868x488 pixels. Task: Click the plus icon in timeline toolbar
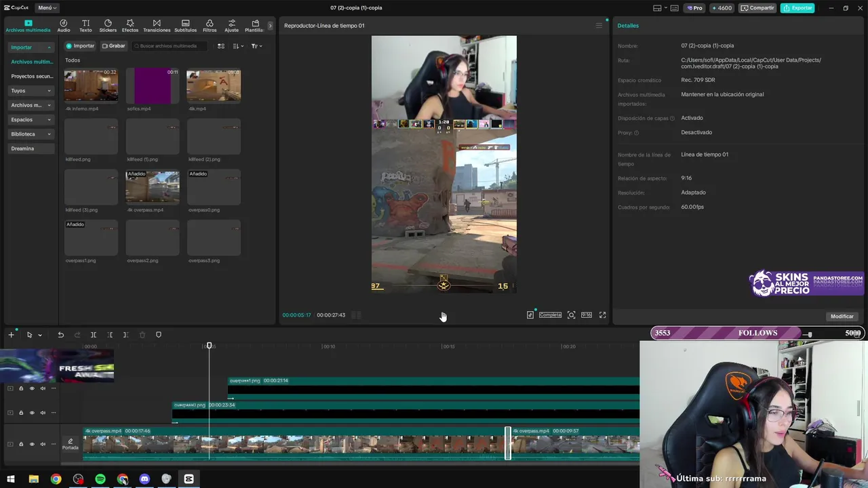coord(11,335)
